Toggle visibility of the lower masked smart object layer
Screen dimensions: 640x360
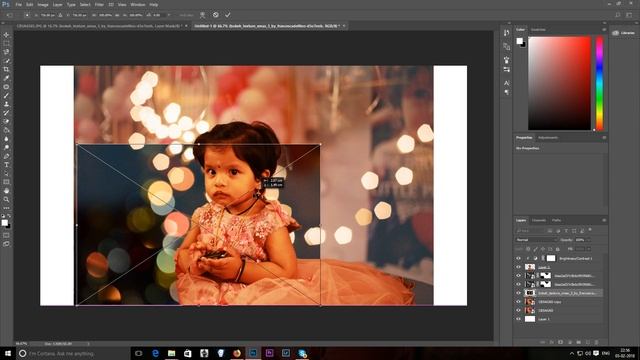pyautogui.click(x=518, y=284)
